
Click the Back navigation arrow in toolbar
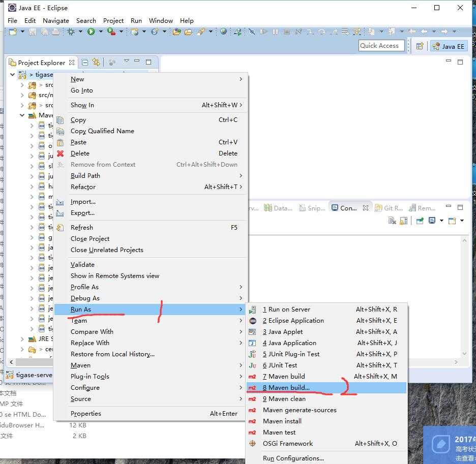coord(424,32)
